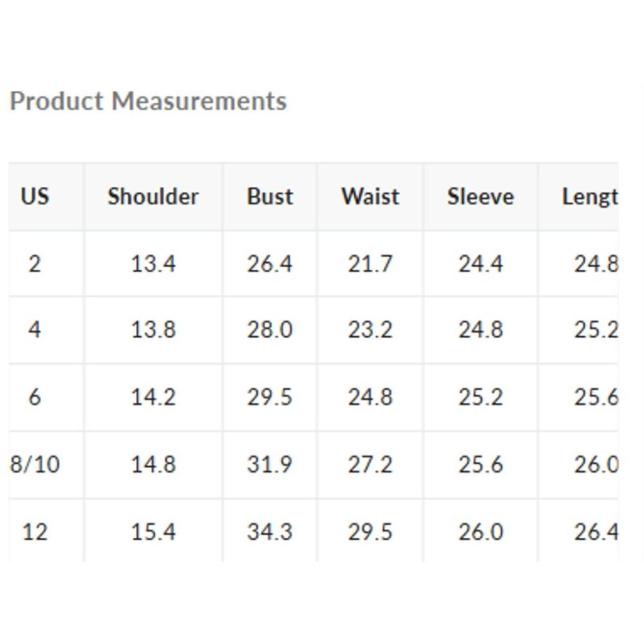Viewport: 644px width, 644px height.
Task: Click bust value 28.0 cell
Action: pyautogui.click(x=270, y=330)
